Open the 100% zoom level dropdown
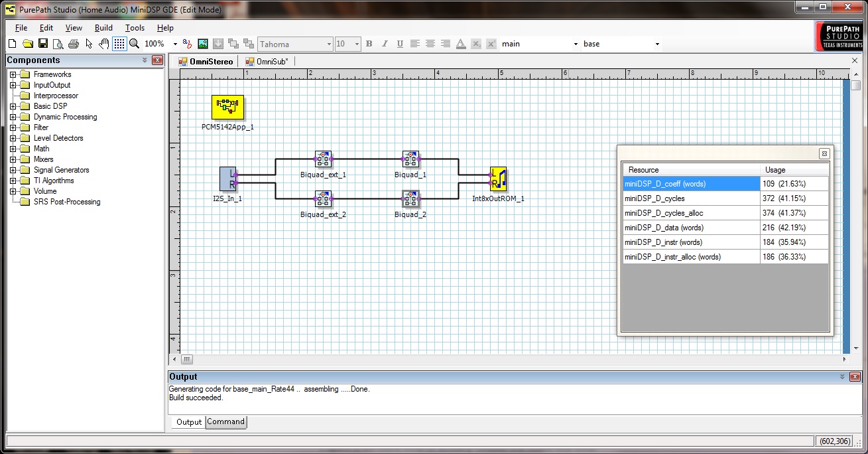 point(175,44)
